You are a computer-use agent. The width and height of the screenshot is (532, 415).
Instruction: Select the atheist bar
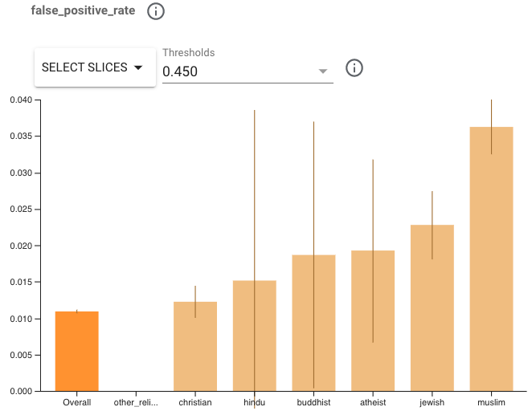[373, 321]
